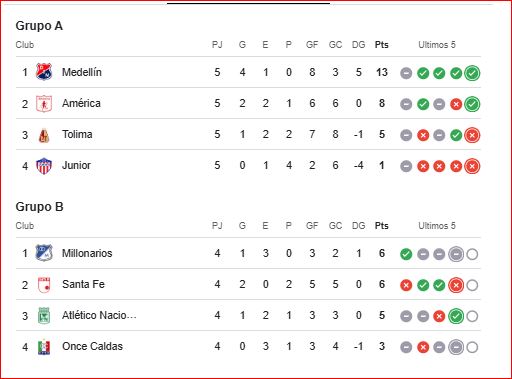The image size is (512, 379).
Task: Click the Santa Fe club crest icon
Action: 44,285
